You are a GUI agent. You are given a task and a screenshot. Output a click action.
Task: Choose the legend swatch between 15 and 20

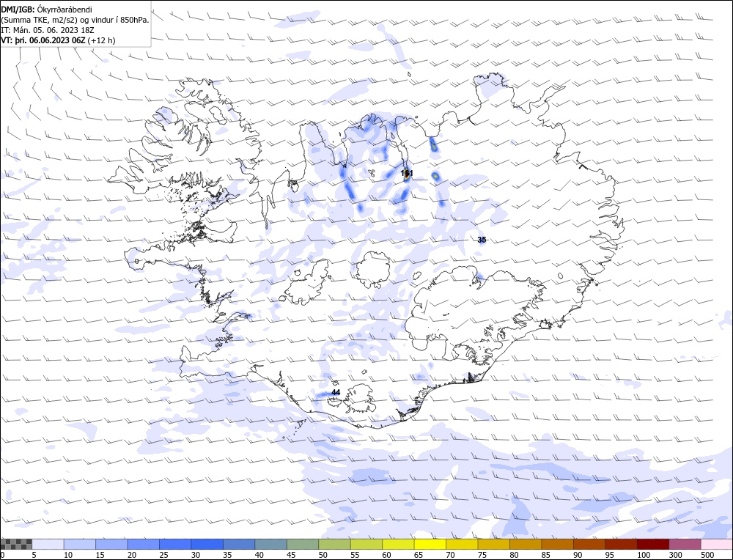111,544
